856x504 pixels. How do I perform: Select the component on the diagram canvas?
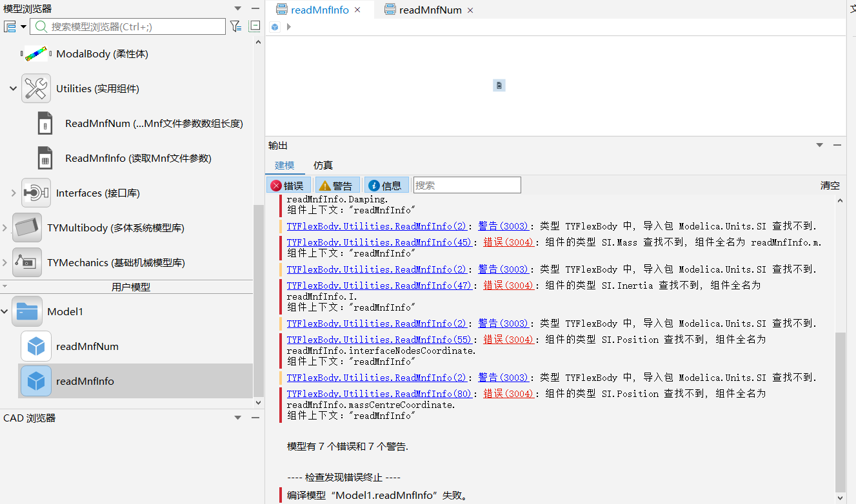499,85
